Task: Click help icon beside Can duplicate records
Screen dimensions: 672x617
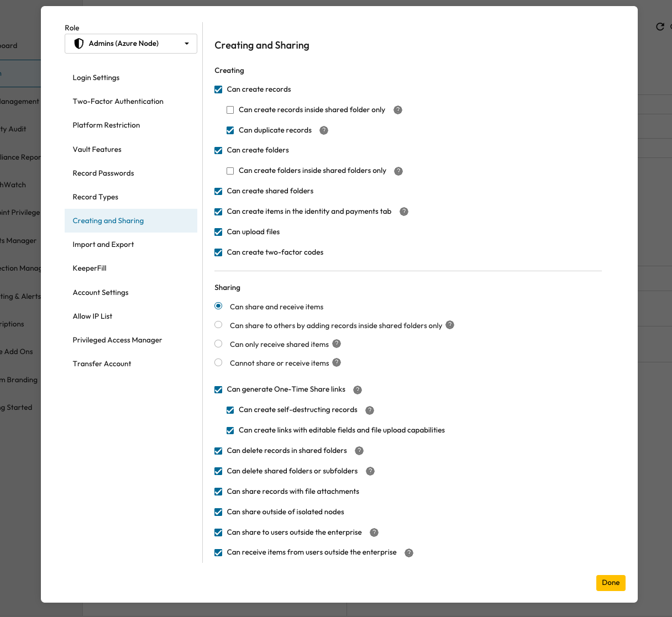Action: (324, 130)
